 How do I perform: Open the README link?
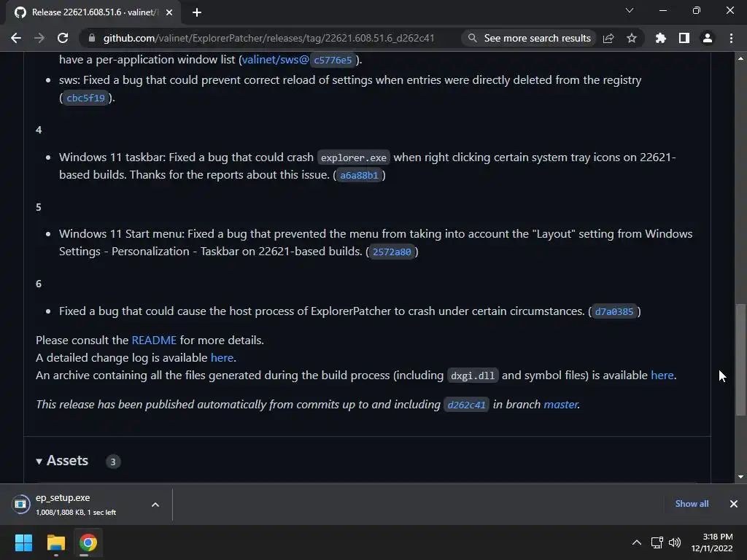154,340
